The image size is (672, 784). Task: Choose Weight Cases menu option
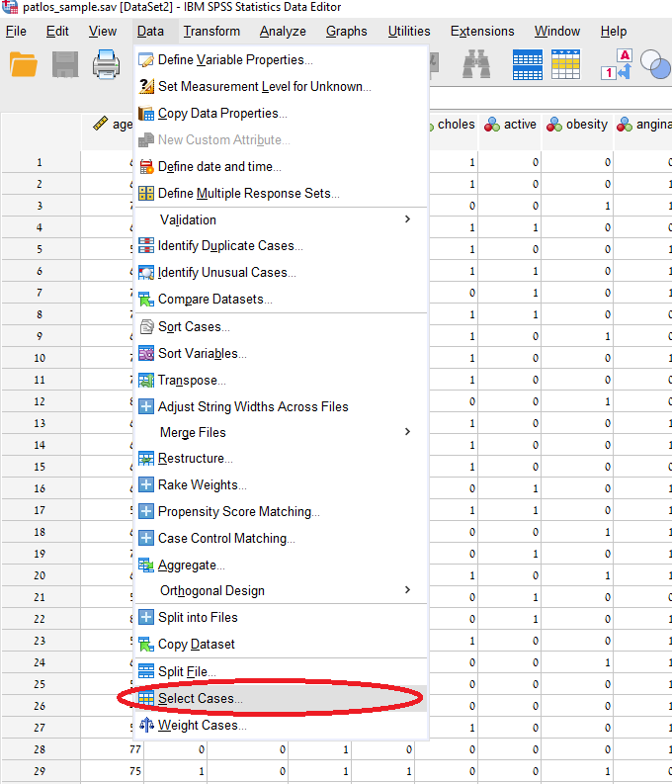click(x=202, y=726)
